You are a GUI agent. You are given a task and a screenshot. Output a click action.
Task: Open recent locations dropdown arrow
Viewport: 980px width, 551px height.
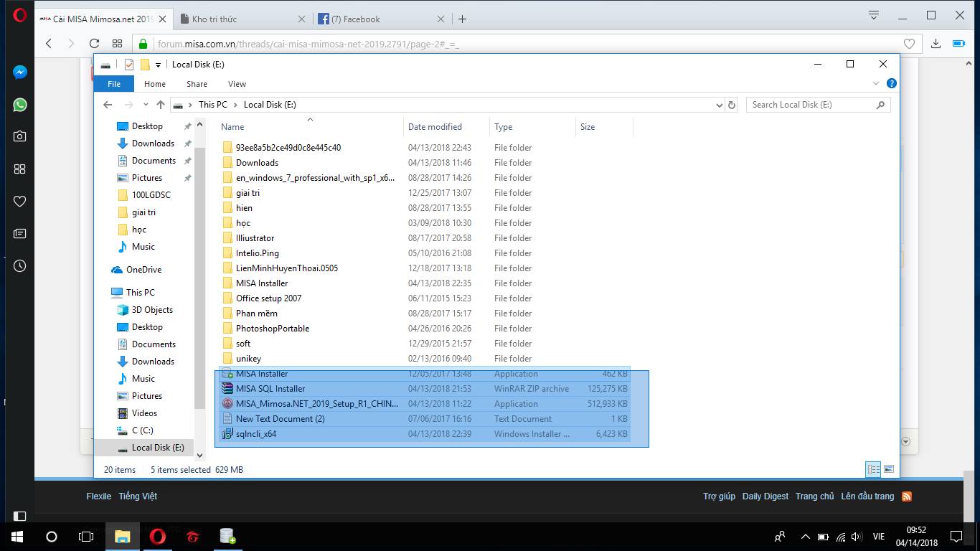pyautogui.click(x=146, y=105)
